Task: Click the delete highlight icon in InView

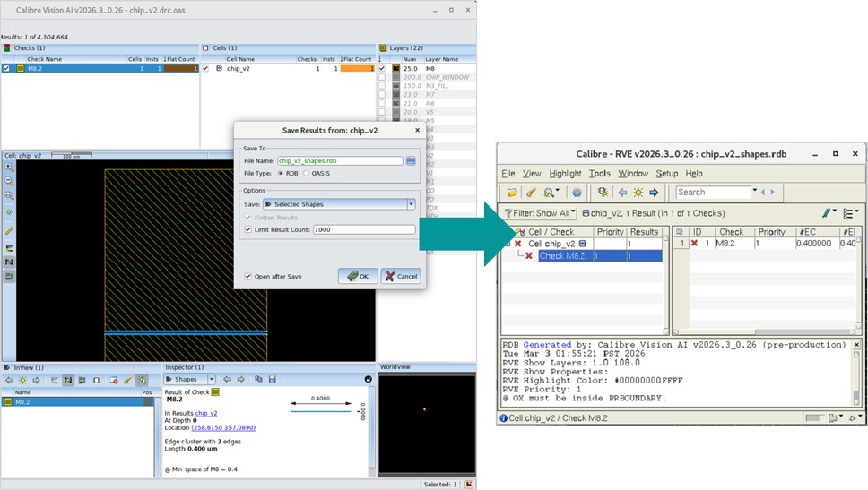Action: (x=114, y=380)
